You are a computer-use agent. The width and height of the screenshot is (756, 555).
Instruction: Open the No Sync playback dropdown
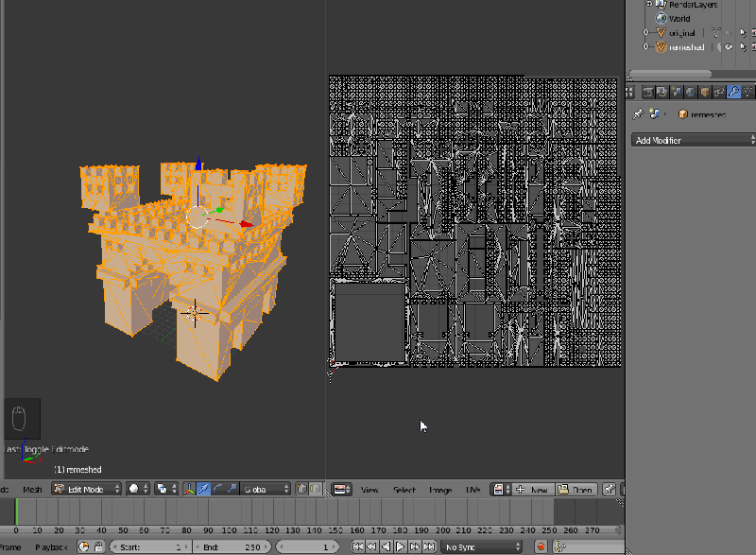(482, 546)
